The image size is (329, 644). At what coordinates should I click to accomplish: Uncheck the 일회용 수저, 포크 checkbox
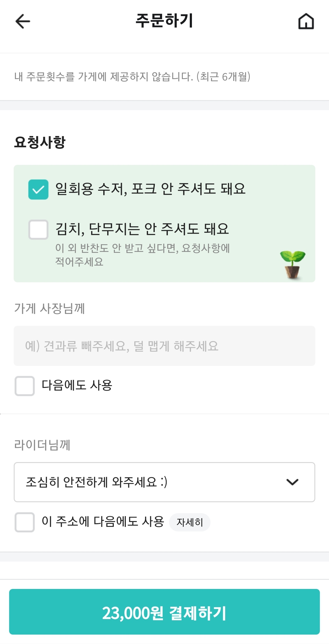38,190
